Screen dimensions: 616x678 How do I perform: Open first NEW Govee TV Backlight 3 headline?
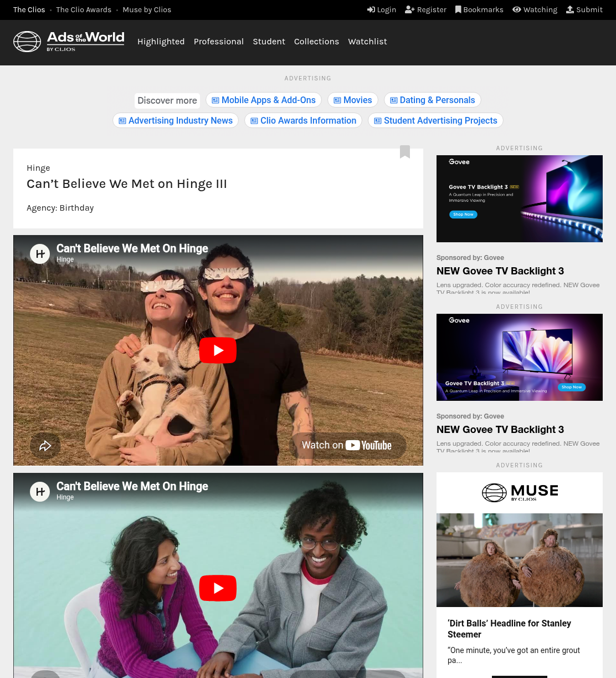click(x=500, y=271)
